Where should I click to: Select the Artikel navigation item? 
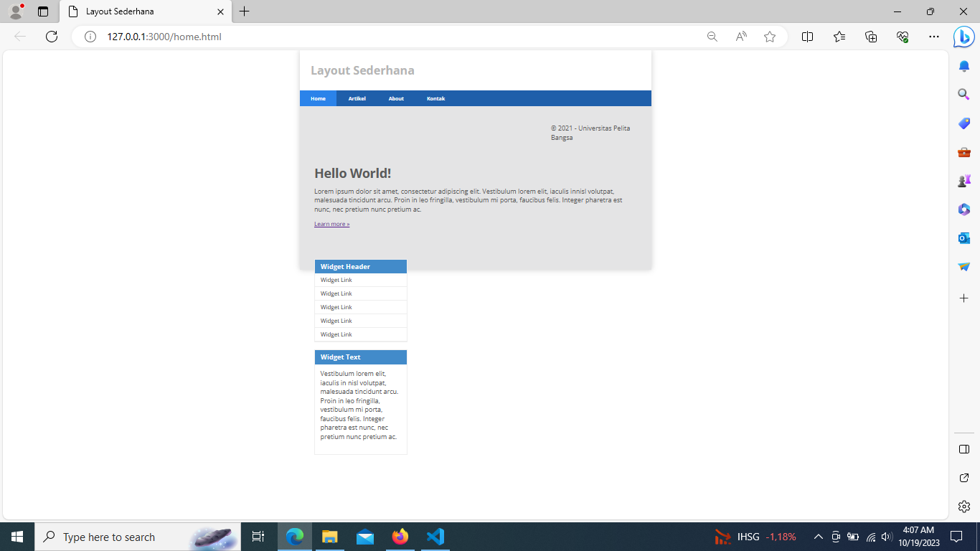pyautogui.click(x=357, y=98)
